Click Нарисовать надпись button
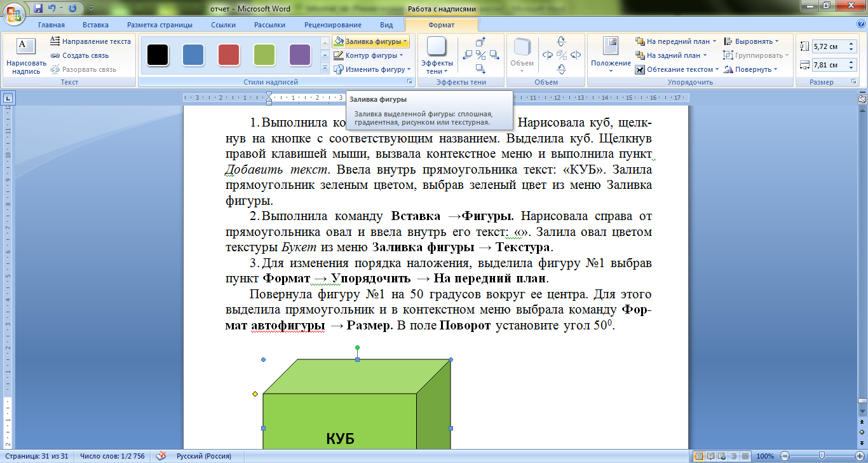868x463 pixels. pyautogui.click(x=26, y=56)
